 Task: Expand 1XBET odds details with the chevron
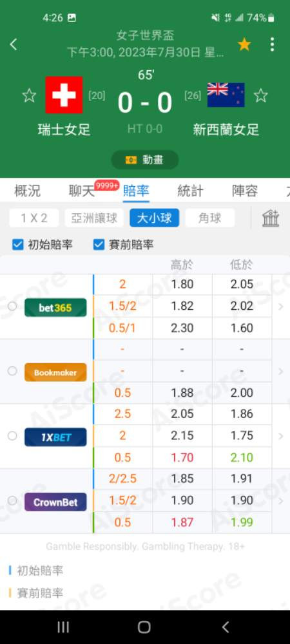pos(280,436)
